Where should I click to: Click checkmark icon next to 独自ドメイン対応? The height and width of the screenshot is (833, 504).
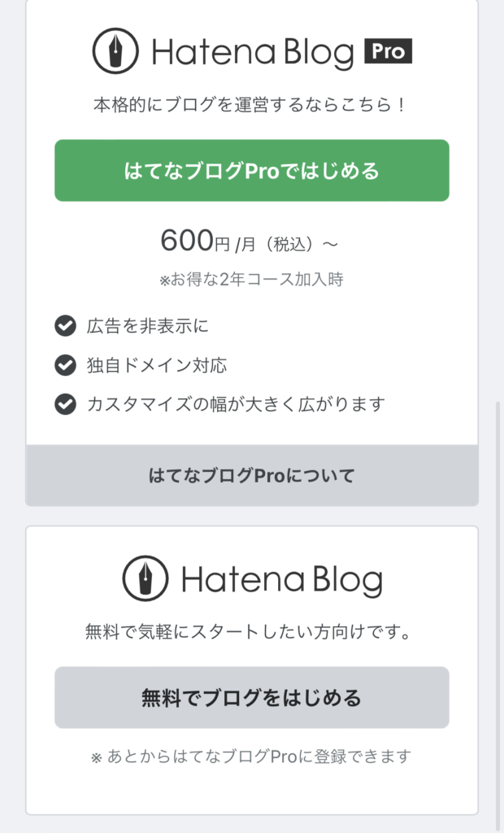pos(65,365)
